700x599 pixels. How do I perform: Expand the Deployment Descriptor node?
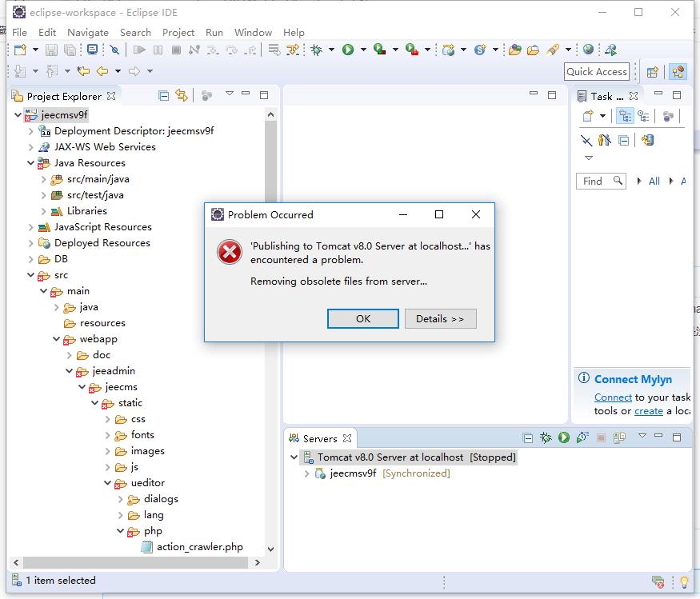[x=30, y=131]
